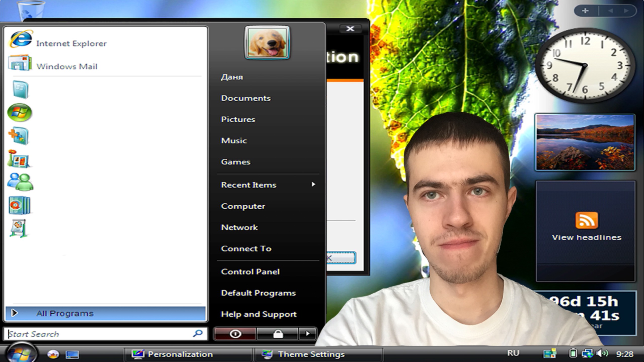Lock the computer with the padlock button

[x=278, y=334]
